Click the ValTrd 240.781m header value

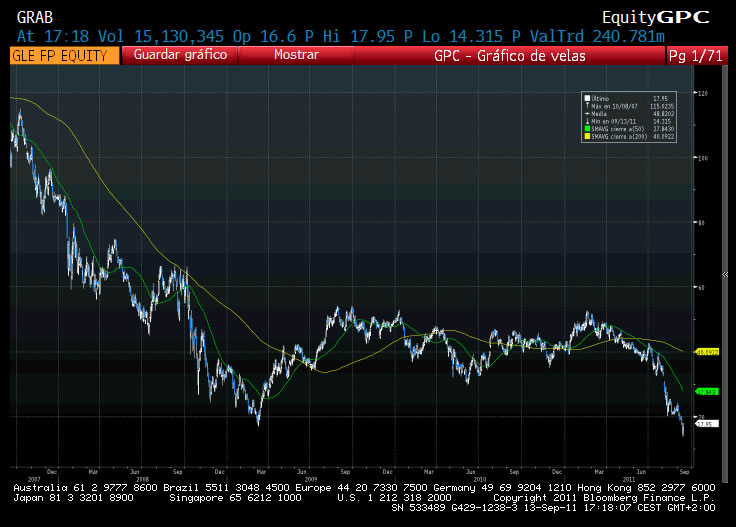tap(597, 36)
